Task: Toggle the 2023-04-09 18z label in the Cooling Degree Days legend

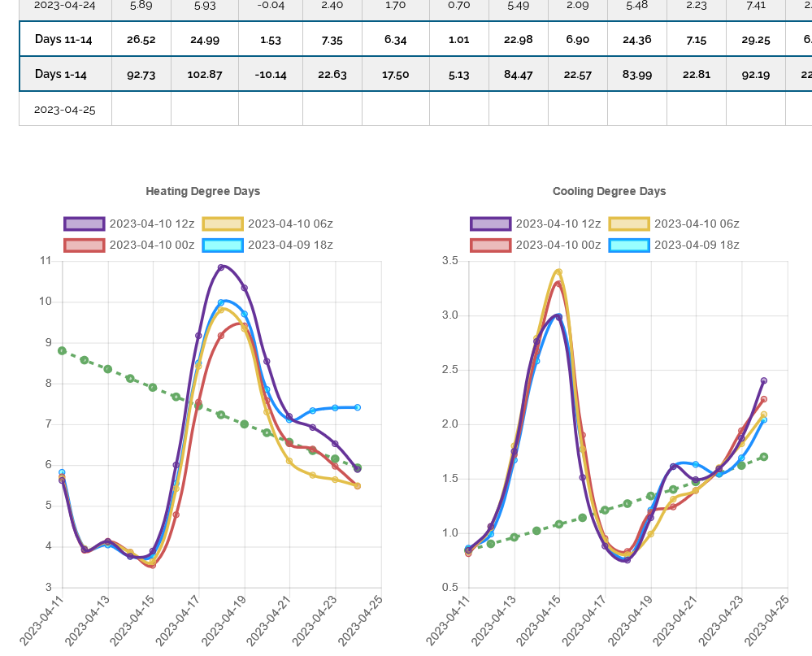Action: [697, 245]
